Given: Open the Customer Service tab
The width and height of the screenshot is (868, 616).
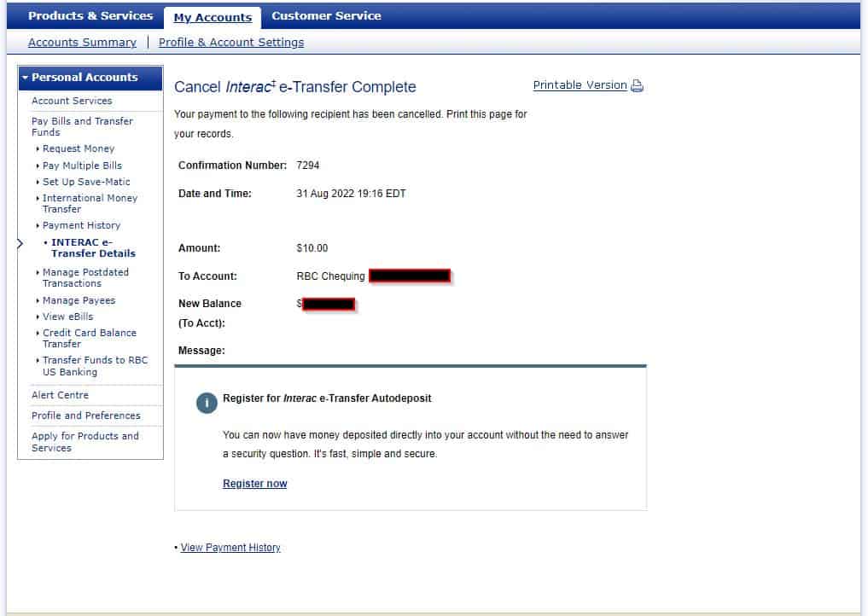Looking at the screenshot, I should [x=326, y=15].
